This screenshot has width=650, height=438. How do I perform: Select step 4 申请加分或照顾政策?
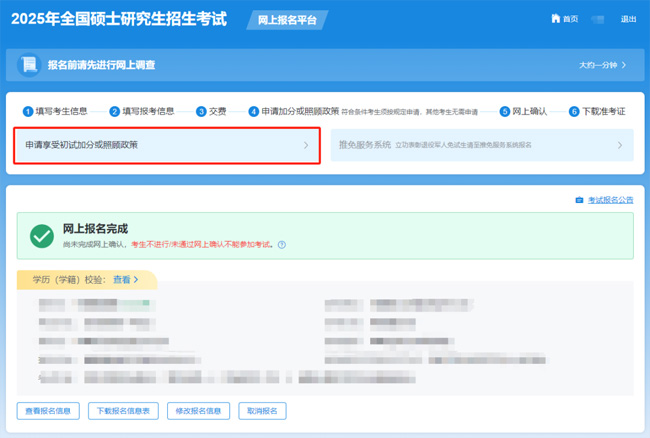click(299, 112)
